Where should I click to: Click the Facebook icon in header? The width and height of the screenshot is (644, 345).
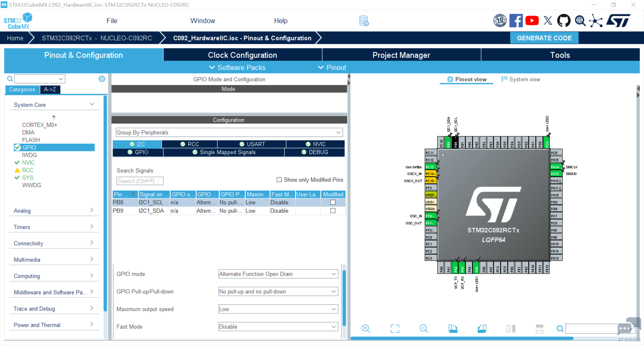click(516, 21)
